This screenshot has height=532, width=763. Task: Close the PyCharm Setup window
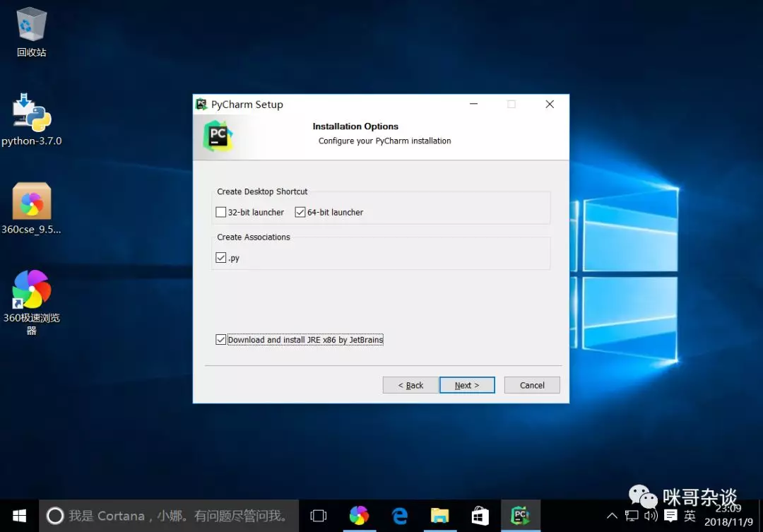click(x=550, y=104)
